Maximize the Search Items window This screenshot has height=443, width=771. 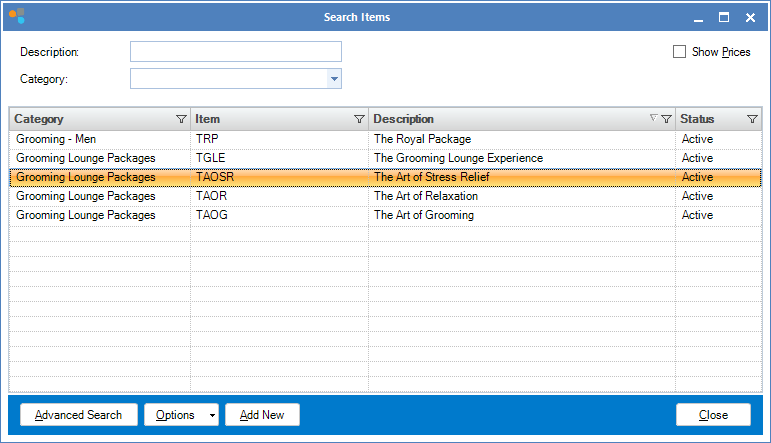(x=724, y=17)
